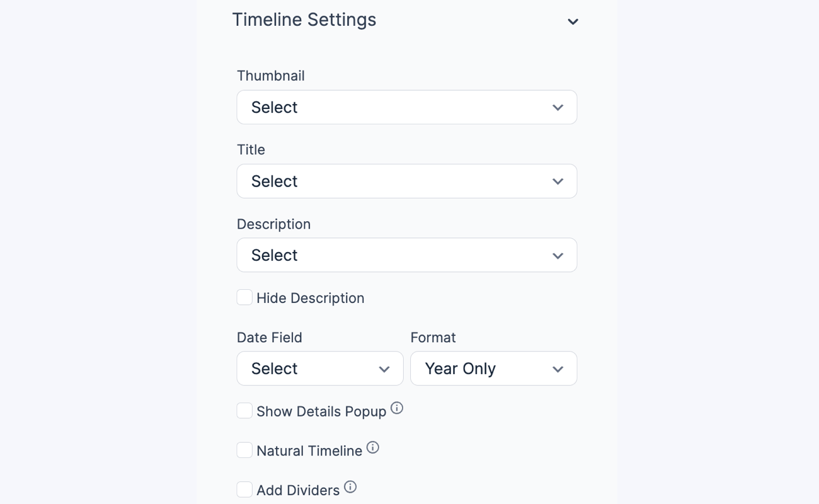
Task: Open the Format dropdown showing Year Only
Action: click(493, 369)
